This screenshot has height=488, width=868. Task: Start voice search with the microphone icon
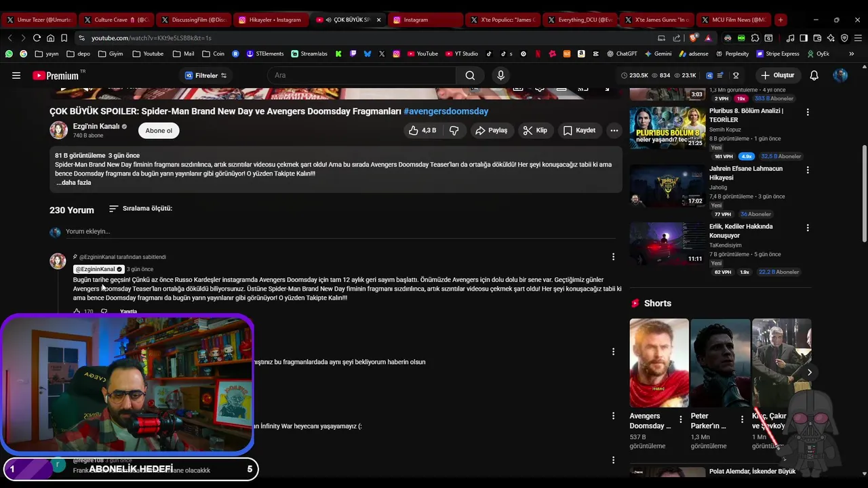pos(501,75)
